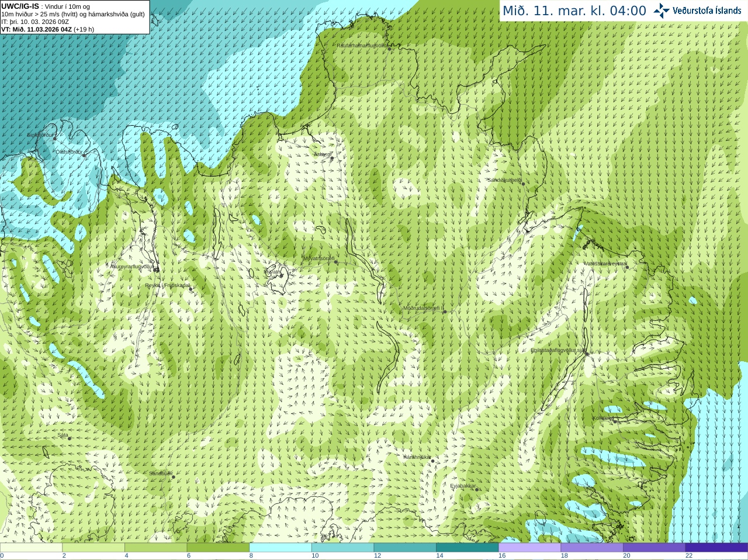Screen dimensions: 748x560
Task: Click the 20–22 m/s violet legend swatch
Action: (654, 548)
